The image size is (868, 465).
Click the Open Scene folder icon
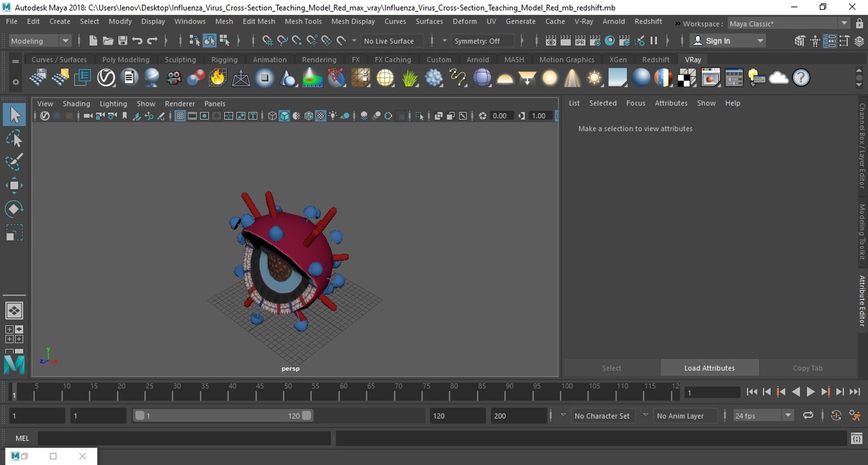pos(108,41)
